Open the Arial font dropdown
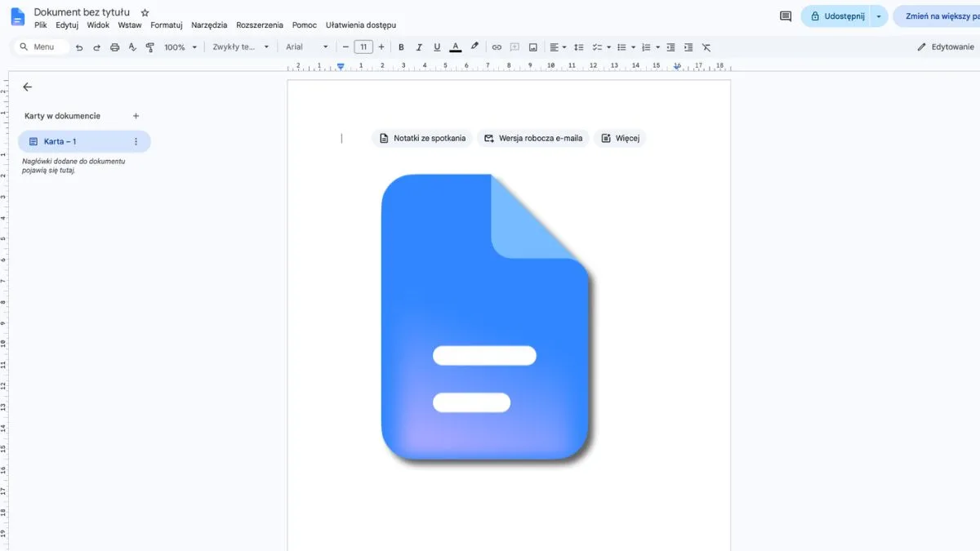The width and height of the screenshot is (980, 551). tap(307, 47)
